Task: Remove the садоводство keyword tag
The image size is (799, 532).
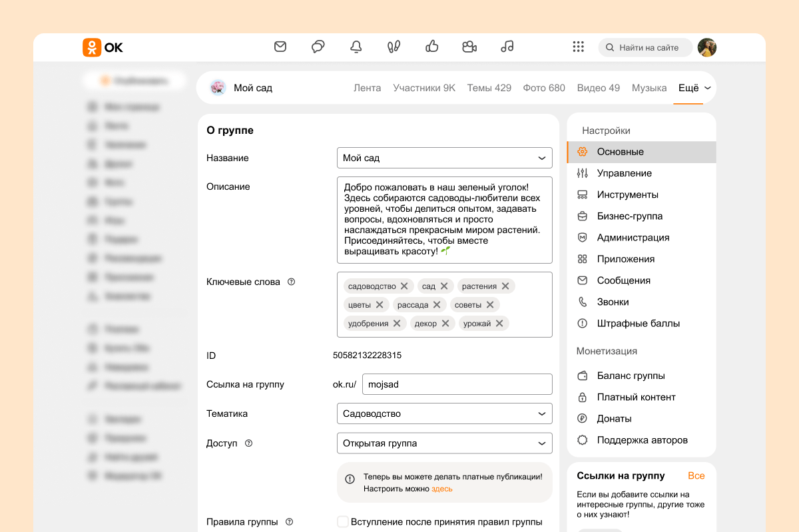Action: [x=404, y=286]
